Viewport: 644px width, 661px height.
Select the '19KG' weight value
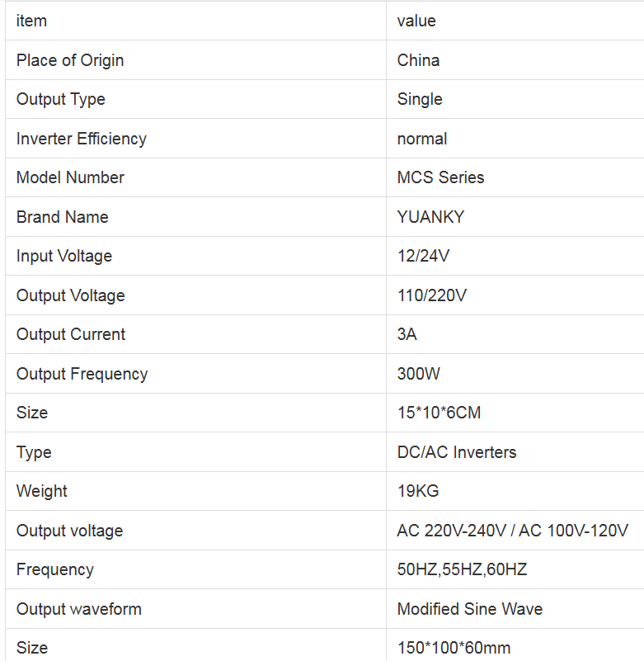pos(418,491)
